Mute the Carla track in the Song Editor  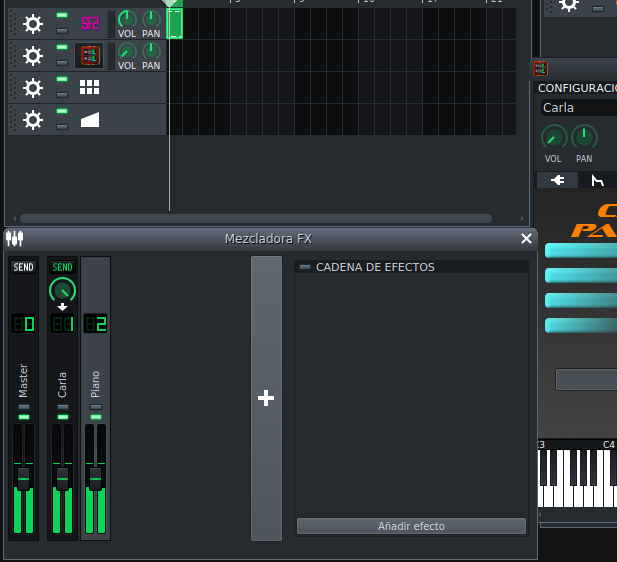[62, 47]
